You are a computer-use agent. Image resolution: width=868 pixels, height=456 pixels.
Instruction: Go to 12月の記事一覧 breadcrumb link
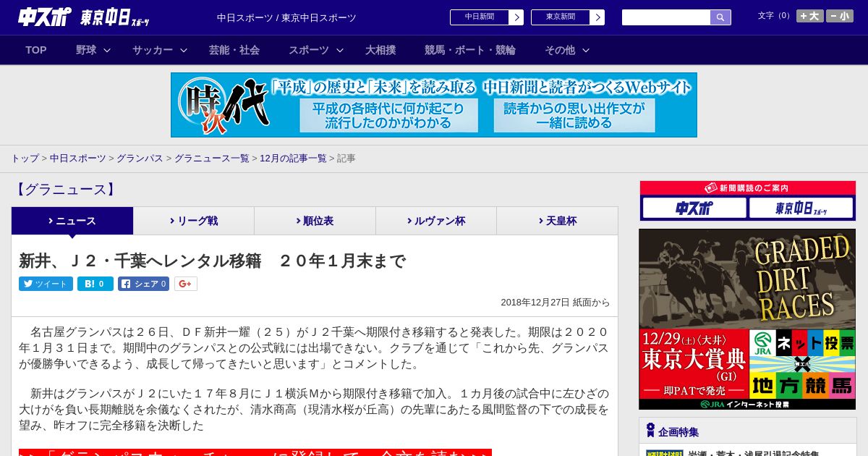pyautogui.click(x=293, y=158)
